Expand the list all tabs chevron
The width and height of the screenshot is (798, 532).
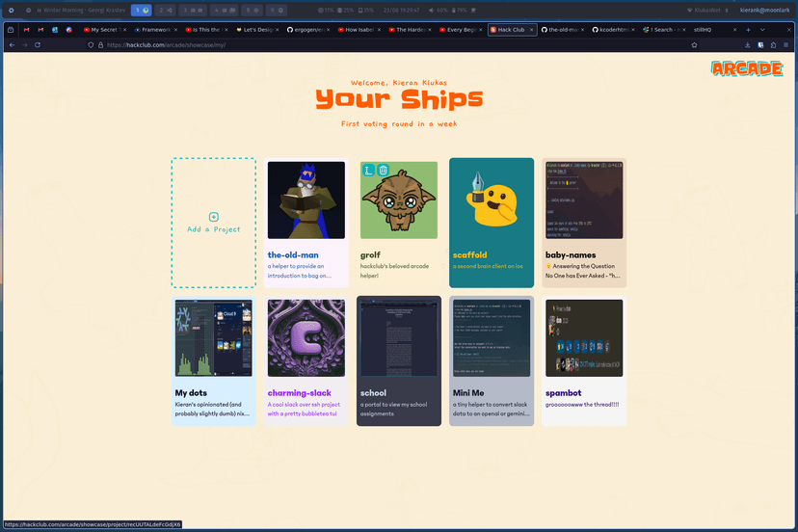pyautogui.click(x=762, y=30)
